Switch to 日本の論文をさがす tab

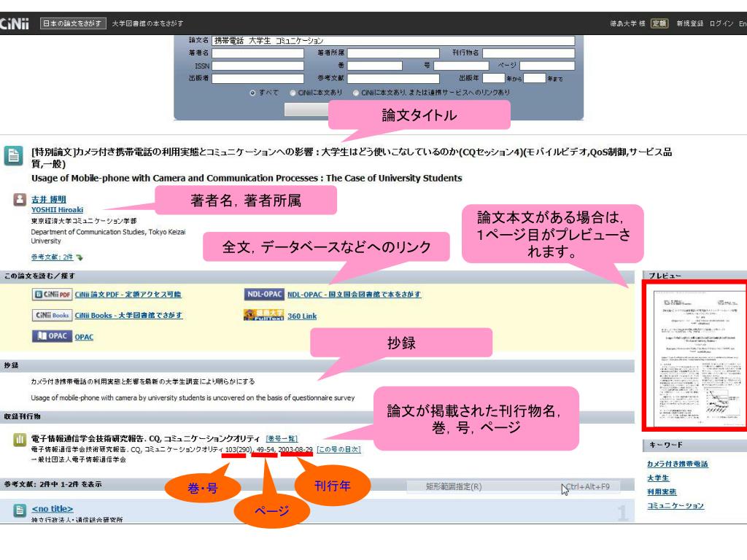point(72,23)
